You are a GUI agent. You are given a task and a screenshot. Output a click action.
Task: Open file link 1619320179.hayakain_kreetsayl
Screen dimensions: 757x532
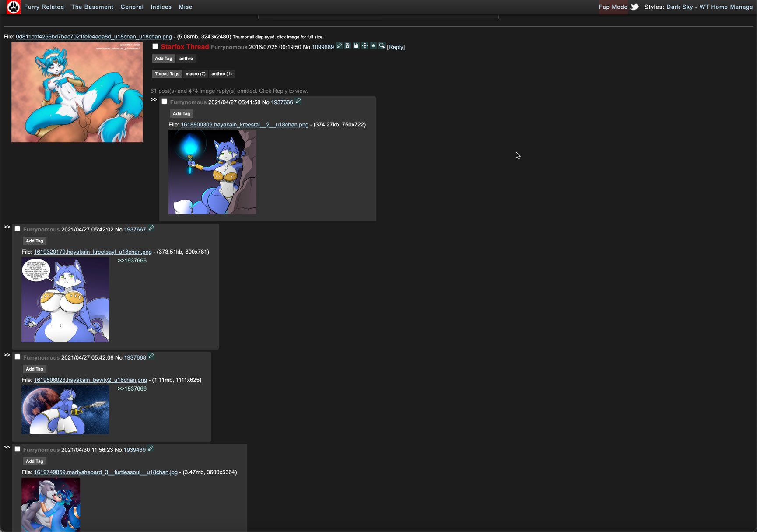[x=93, y=252]
